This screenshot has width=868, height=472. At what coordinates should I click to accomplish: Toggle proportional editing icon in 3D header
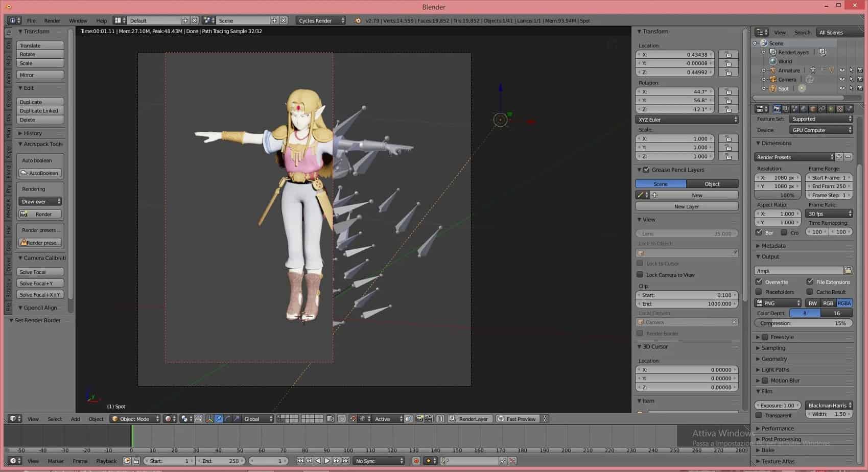click(342, 419)
